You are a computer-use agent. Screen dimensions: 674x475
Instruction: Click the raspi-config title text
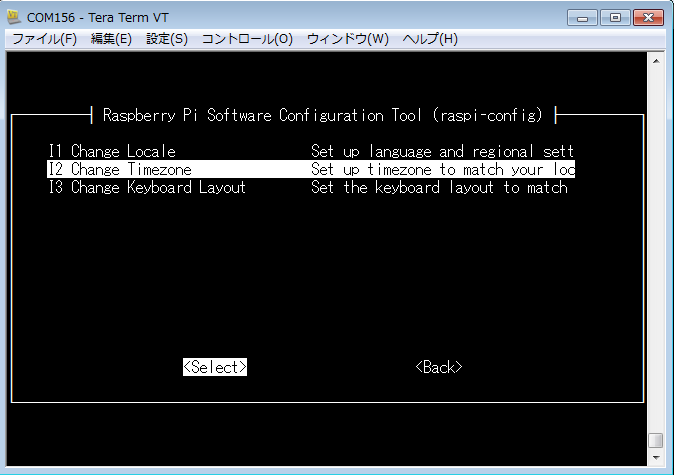coord(323,115)
